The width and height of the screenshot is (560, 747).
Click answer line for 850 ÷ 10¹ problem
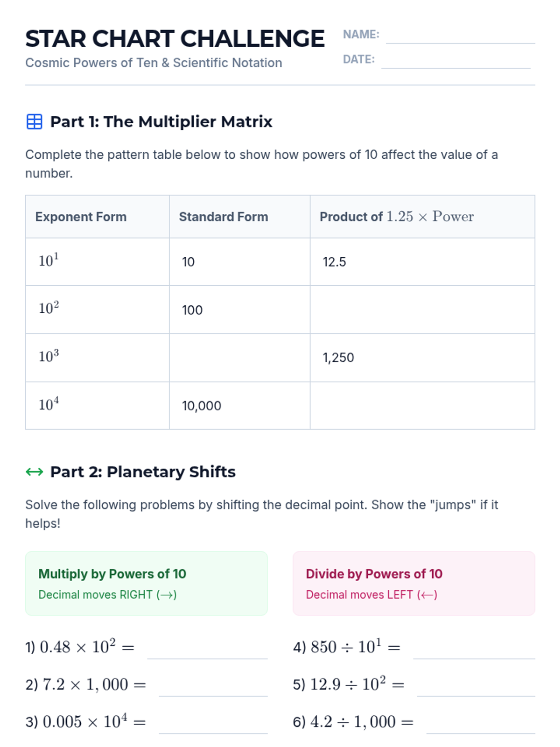tap(474, 651)
